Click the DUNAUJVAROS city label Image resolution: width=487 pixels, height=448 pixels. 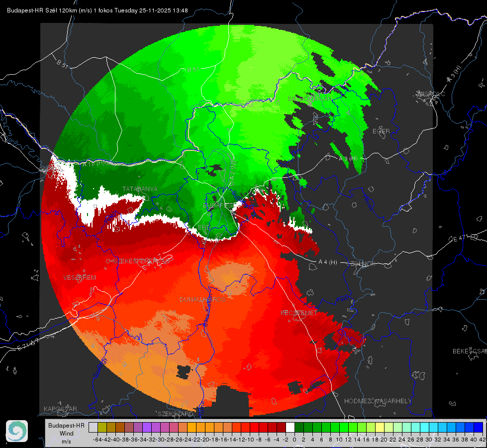point(202,299)
